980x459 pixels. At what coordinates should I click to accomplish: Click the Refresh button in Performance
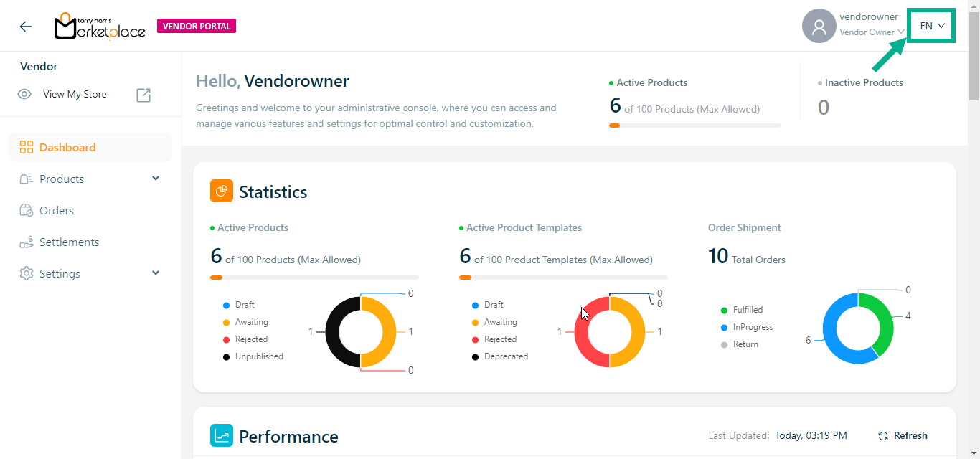(903, 436)
